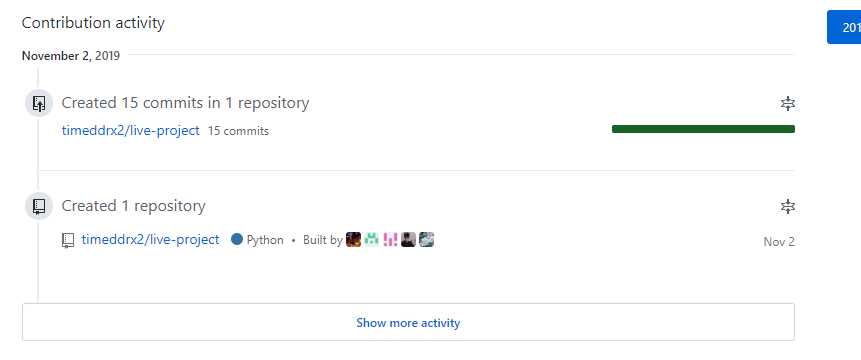The height and width of the screenshot is (360, 861).
Task: Select the blue 2019 year filter button
Action: click(845, 27)
